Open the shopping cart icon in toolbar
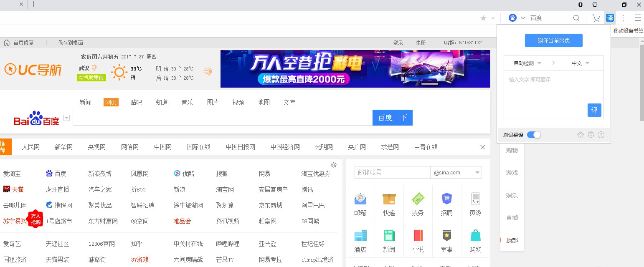This screenshot has height=267, width=644. [596, 18]
